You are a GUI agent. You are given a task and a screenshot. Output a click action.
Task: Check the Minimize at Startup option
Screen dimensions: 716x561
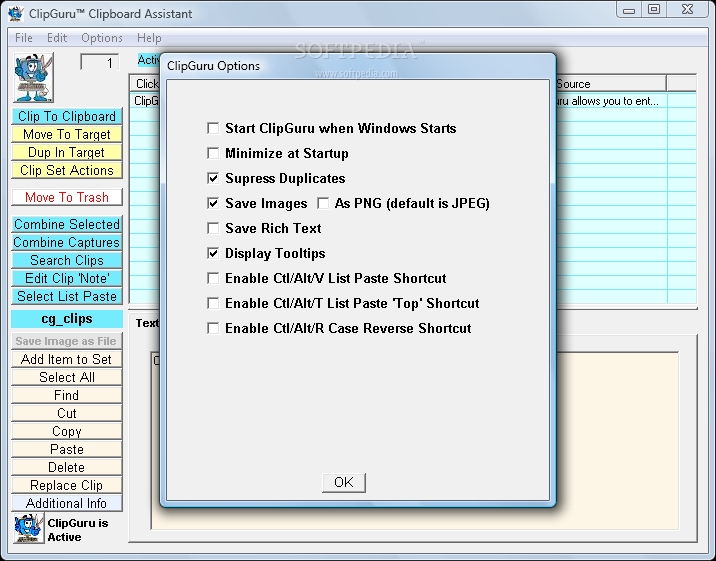[x=213, y=153]
